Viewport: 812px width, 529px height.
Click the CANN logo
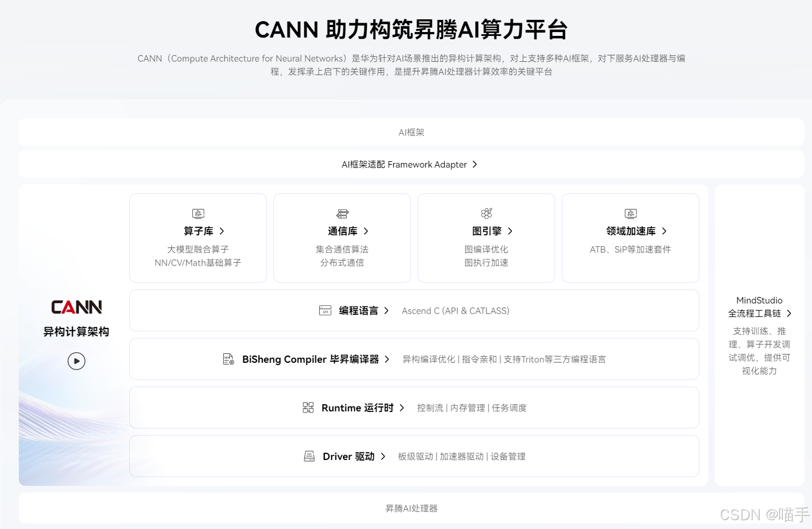pyautogui.click(x=76, y=307)
